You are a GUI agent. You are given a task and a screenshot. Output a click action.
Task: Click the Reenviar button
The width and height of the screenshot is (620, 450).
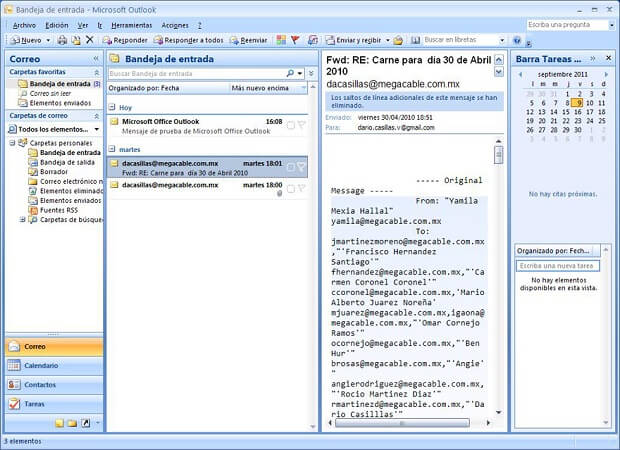(x=249, y=40)
